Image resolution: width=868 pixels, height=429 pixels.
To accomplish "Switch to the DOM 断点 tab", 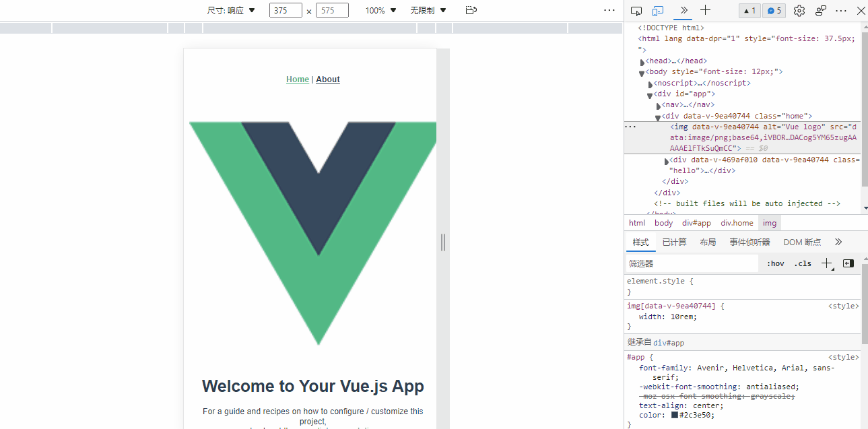I will (x=802, y=242).
